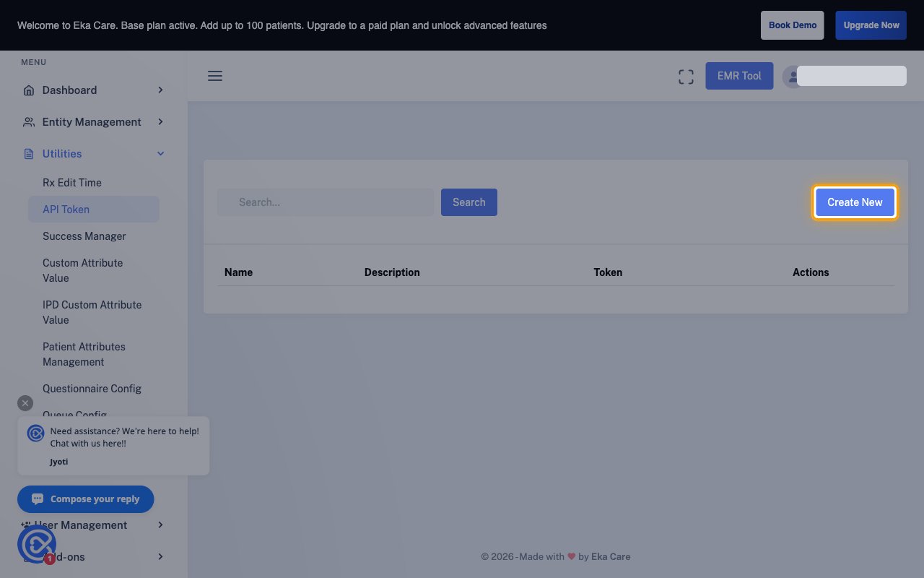924x578 pixels.
Task: Click Compose your reply chat button
Action: 86,499
